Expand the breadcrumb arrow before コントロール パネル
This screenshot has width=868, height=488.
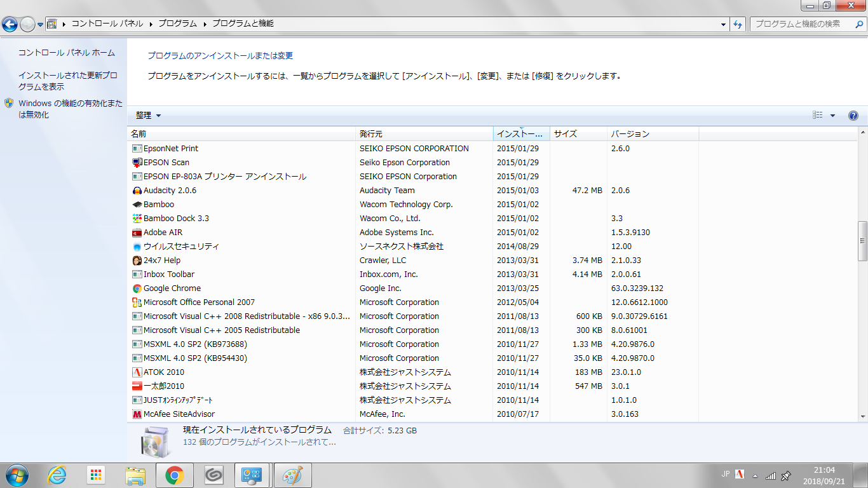(64, 24)
